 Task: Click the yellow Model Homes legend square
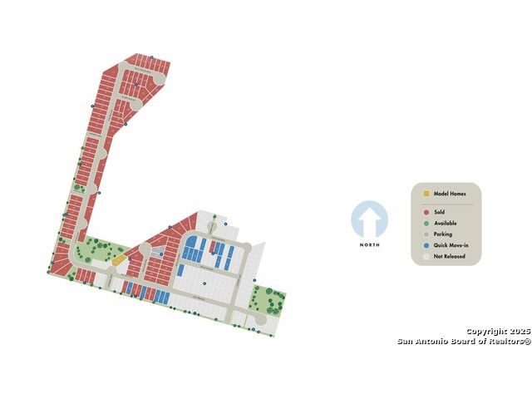(426, 194)
